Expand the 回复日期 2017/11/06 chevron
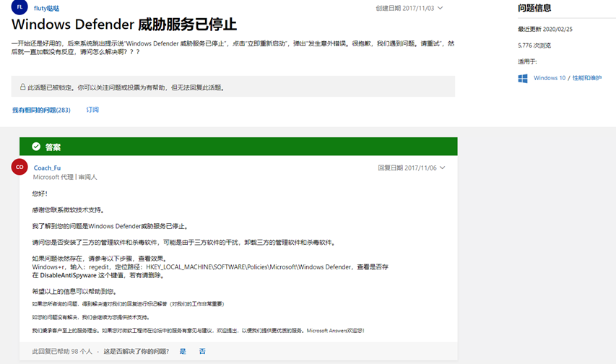This screenshot has width=616, height=364. pyautogui.click(x=443, y=168)
